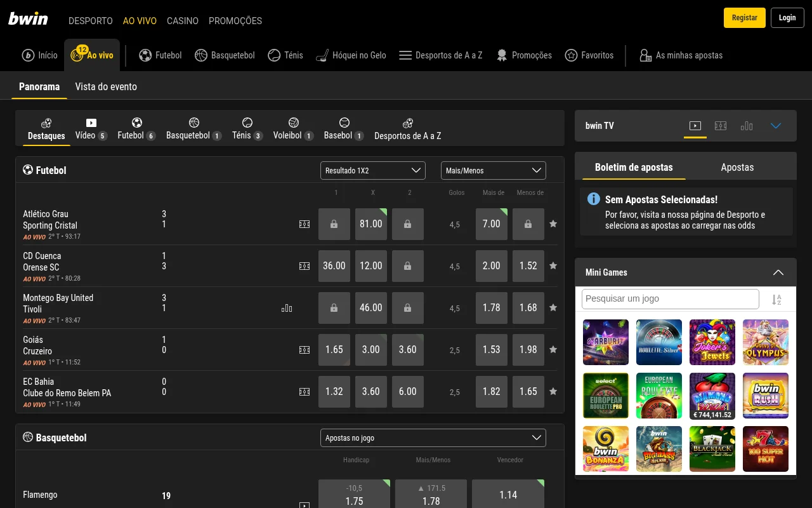
Task: Open 100 Super Hot mini game
Action: tap(766, 449)
